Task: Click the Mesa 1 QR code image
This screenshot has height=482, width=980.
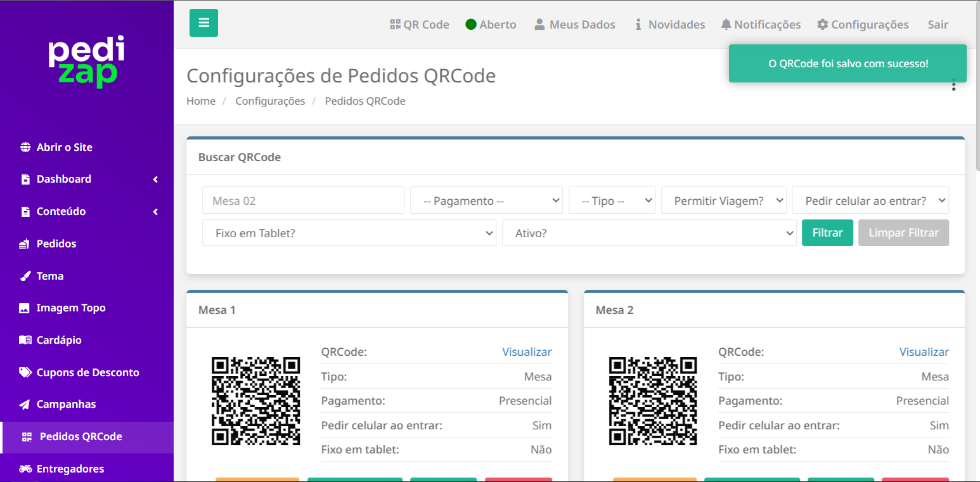Action: [255, 401]
